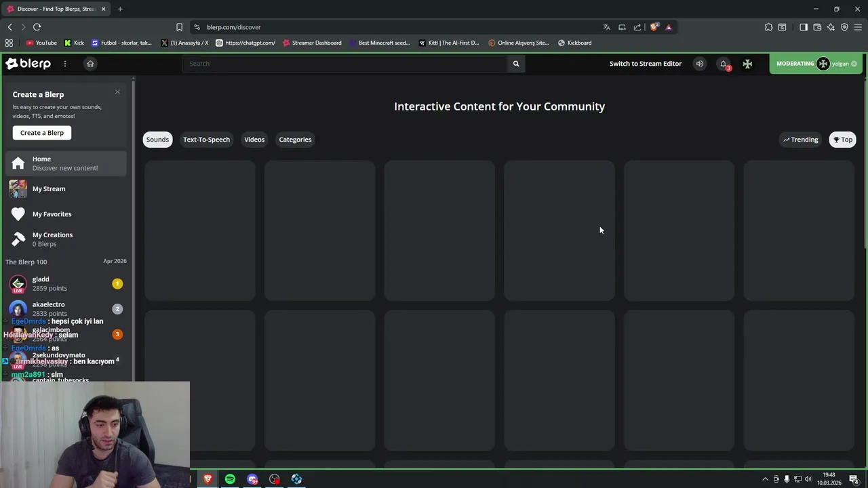The width and height of the screenshot is (868, 488).
Task: Open the bookmarks apps grid icon
Action: click(9, 43)
